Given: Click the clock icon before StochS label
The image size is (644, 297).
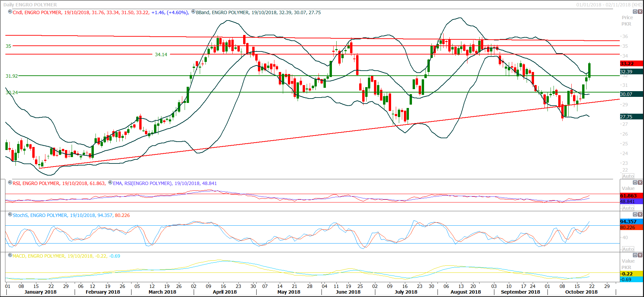Looking at the screenshot, I should click(x=10, y=215).
